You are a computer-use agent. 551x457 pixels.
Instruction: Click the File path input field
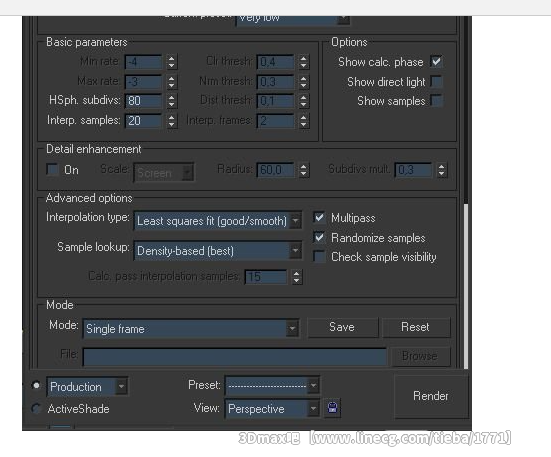click(235, 358)
